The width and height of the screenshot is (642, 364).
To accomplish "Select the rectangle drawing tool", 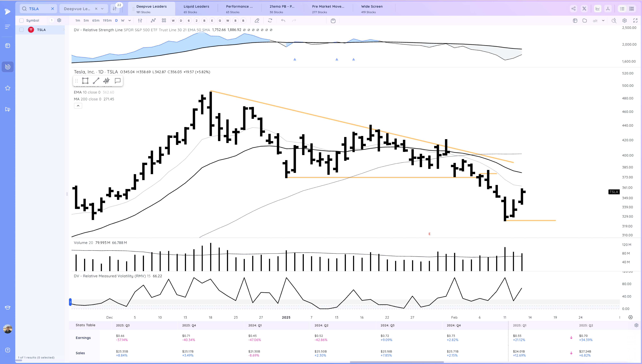I will (85, 81).
